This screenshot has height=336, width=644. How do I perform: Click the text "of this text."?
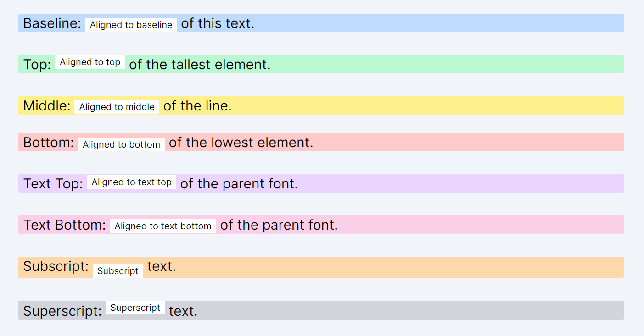218,23
